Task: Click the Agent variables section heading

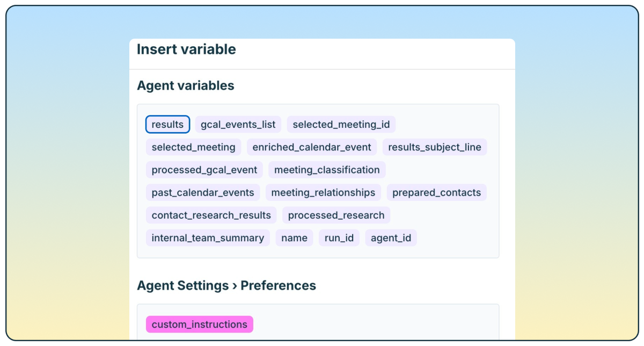Action: 186,85
